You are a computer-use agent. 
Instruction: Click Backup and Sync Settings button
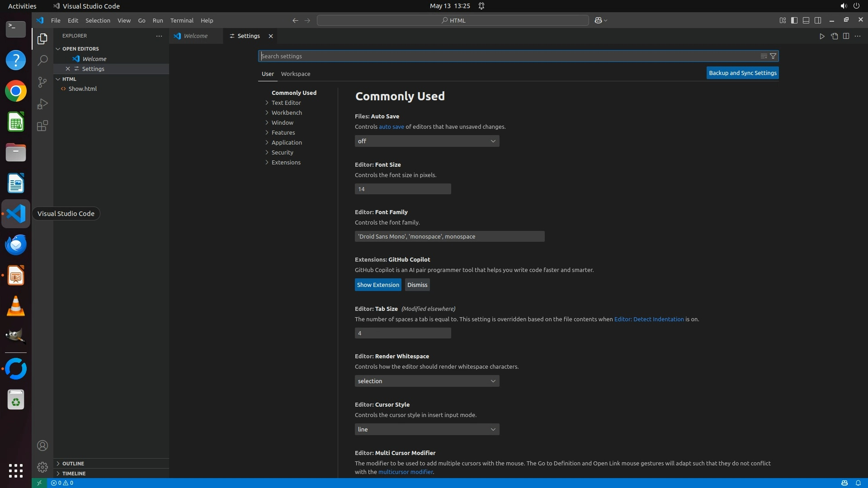click(x=742, y=73)
